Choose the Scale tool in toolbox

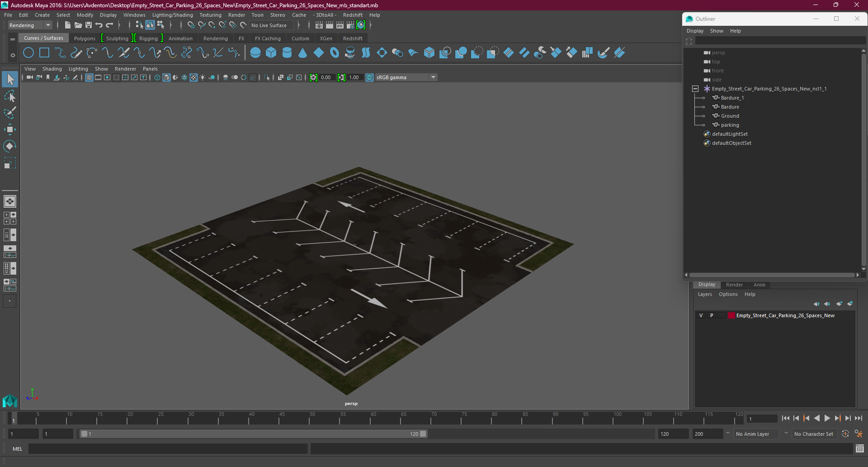pyautogui.click(x=10, y=162)
